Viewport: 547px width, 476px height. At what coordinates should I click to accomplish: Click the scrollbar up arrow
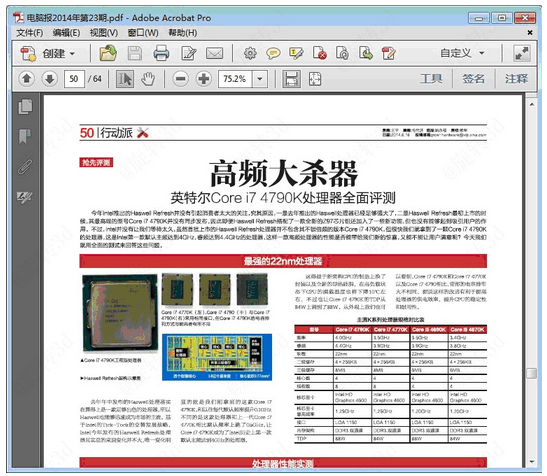(x=531, y=104)
